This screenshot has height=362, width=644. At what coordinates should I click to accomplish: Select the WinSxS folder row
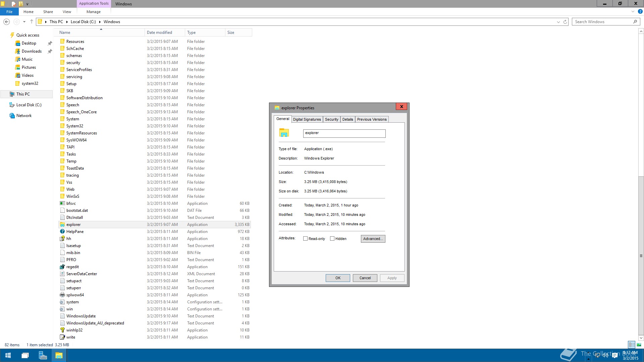[x=155, y=196]
